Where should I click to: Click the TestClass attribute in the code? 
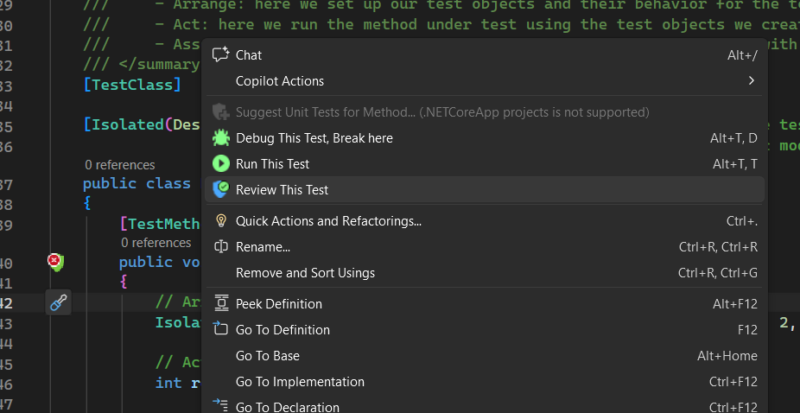132,85
